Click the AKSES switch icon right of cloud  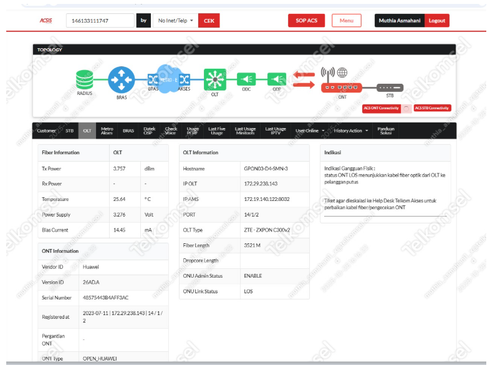point(184,79)
